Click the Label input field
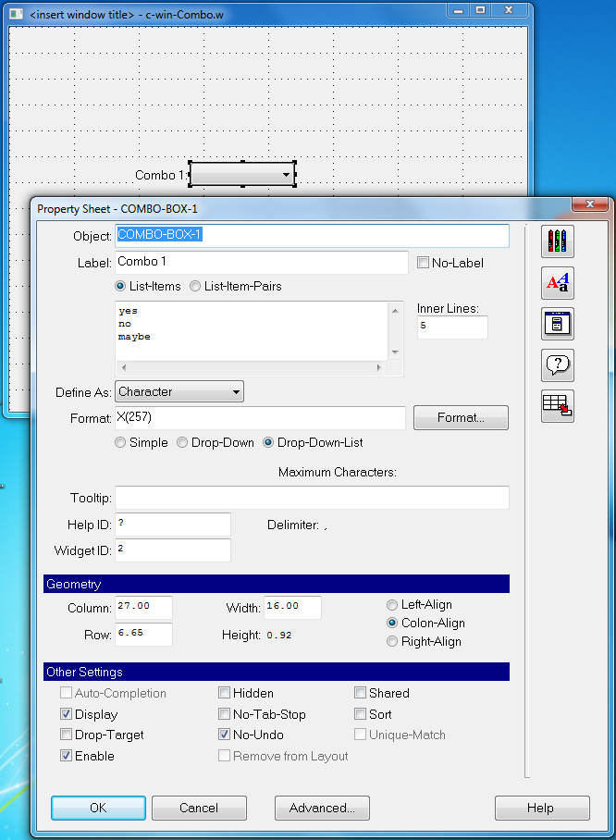This screenshot has height=840, width=616. pos(262,263)
